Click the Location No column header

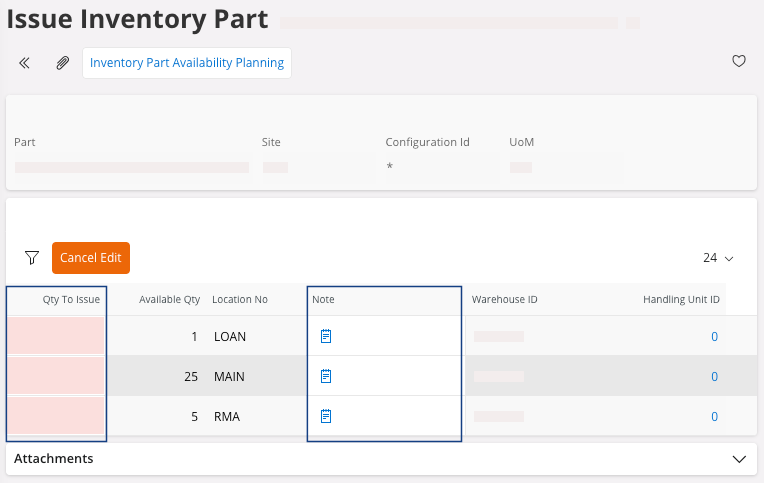click(x=239, y=300)
